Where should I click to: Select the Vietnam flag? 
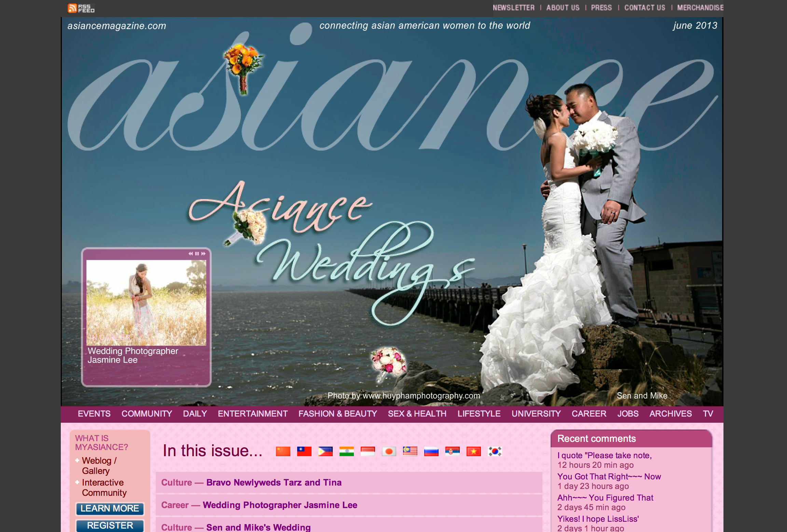pyautogui.click(x=473, y=451)
